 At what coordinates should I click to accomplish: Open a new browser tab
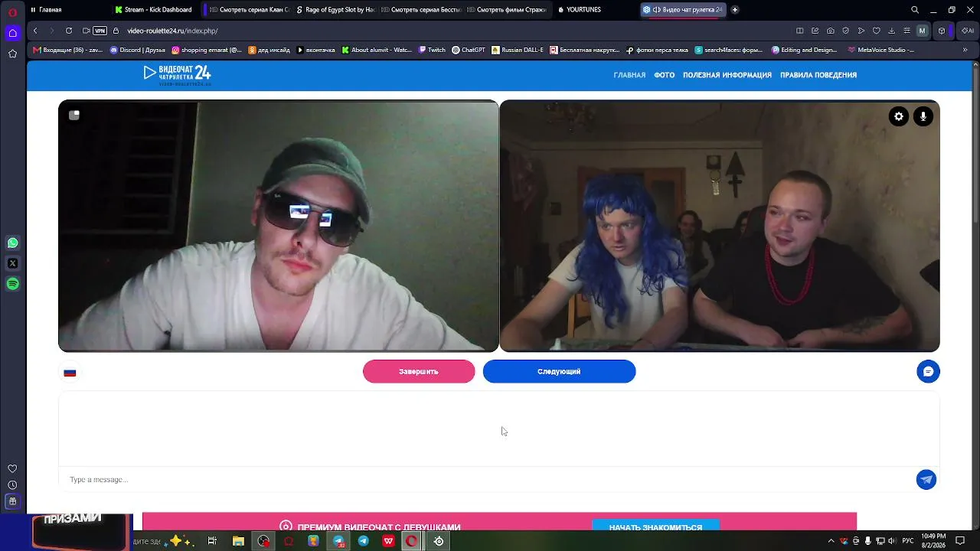click(x=735, y=10)
